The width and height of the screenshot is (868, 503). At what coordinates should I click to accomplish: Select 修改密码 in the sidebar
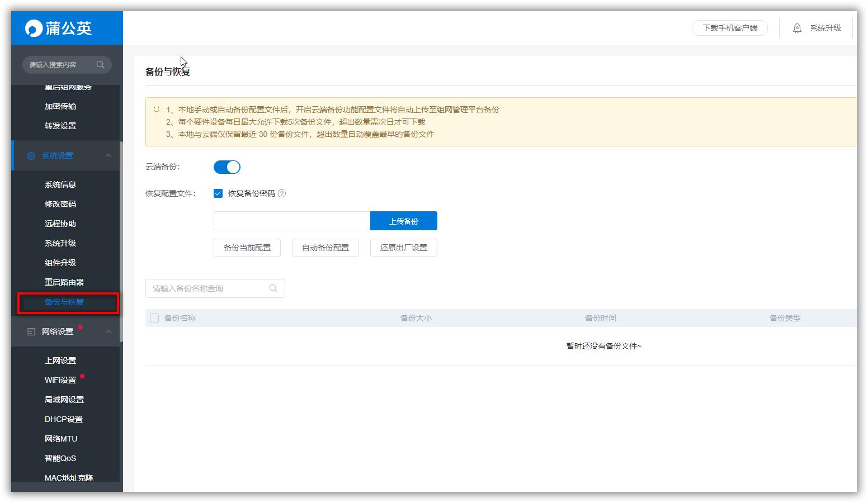(60, 203)
